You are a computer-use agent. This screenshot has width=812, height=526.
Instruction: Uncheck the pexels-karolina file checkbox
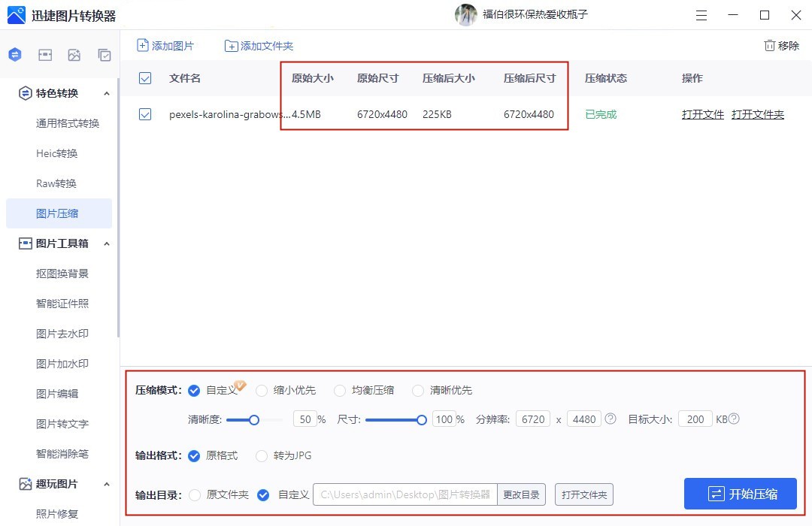tap(145, 114)
